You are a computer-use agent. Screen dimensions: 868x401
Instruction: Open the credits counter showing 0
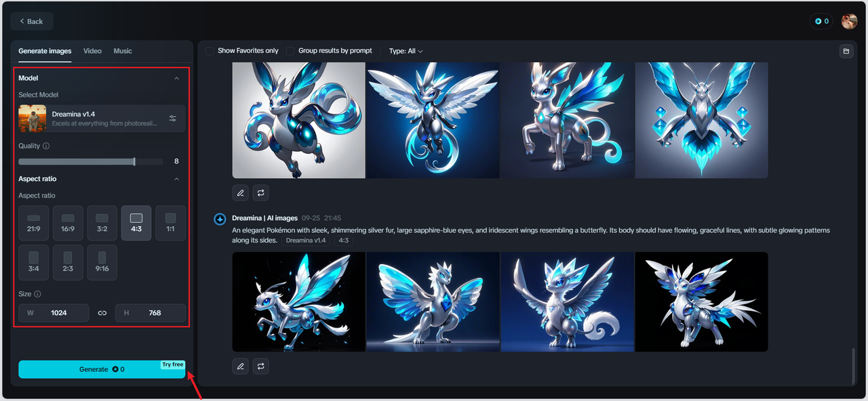821,21
